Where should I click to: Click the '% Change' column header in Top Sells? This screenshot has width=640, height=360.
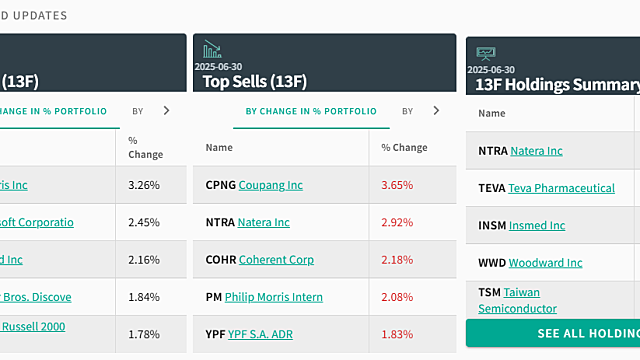point(404,147)
